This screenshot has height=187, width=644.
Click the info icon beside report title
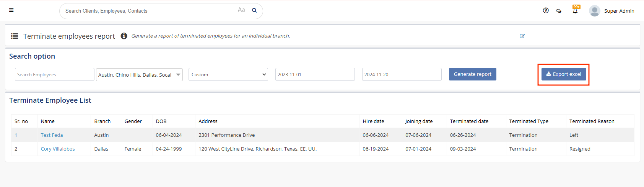(x=124, y=36)
